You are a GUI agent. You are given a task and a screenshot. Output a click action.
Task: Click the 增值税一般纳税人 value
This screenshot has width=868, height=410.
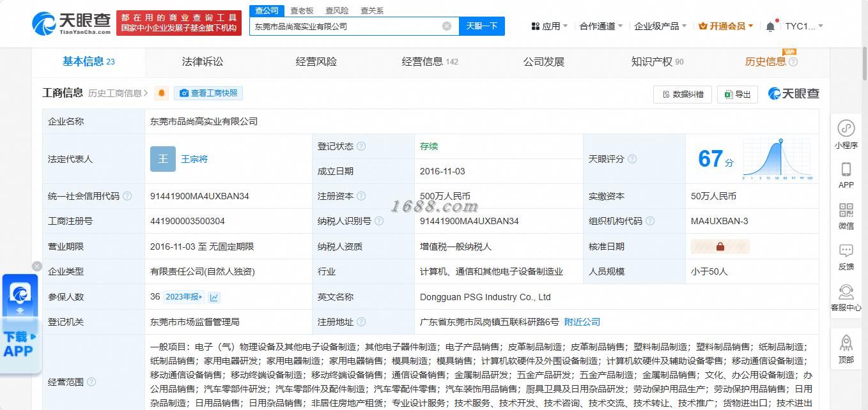(456, 247)
